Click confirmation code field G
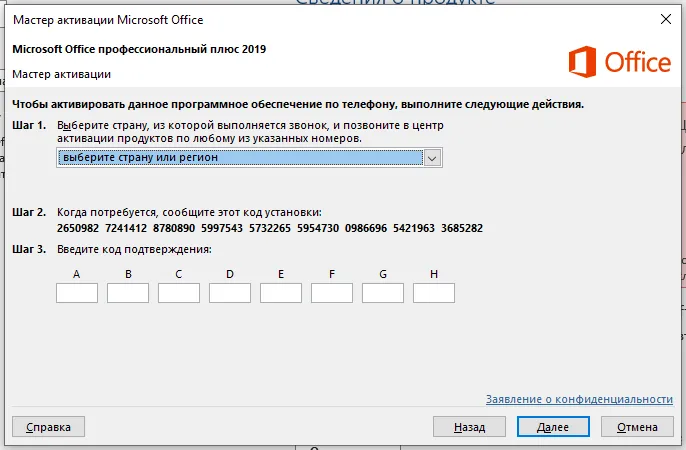The image size is (686, 450). click(383, 293)
